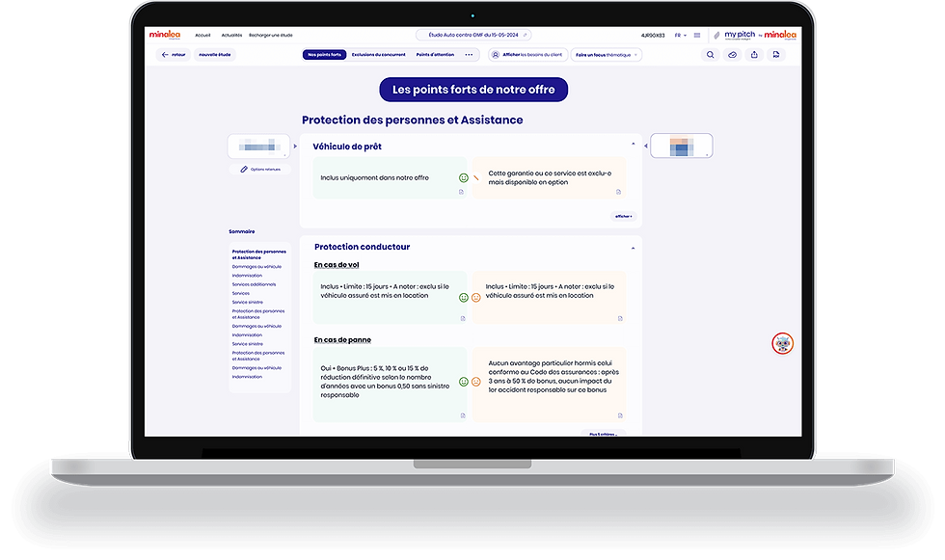This screenshot has height=560, width=945.
Task: Click the pencil icon beside Options retenues
Action: (244, 170)
